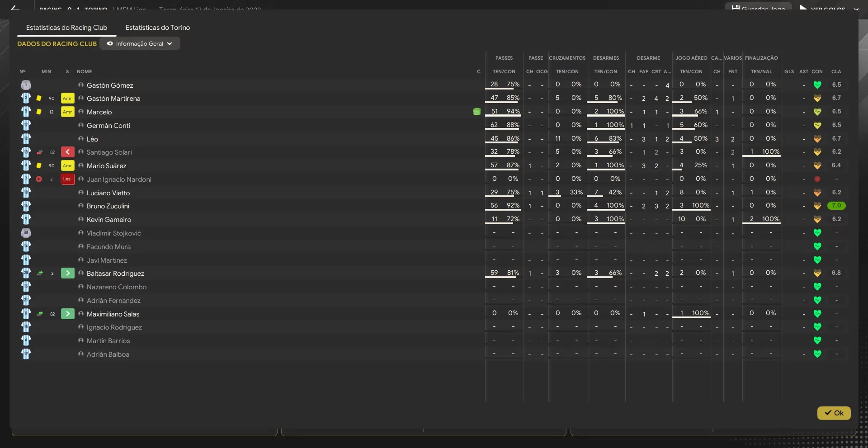This screenshot has height=448, width=868.
Task: Click Mario Suárez's Amr badge
Action: click(x=67, y=165)
